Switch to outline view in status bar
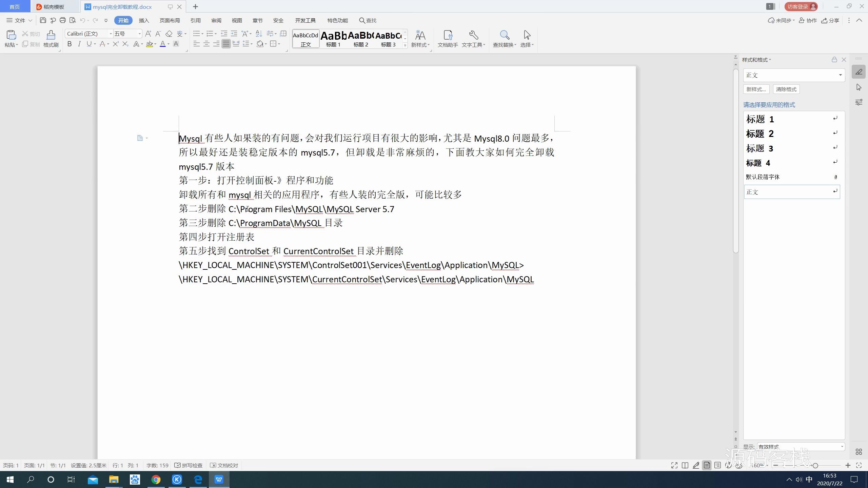 pos(717,465)
